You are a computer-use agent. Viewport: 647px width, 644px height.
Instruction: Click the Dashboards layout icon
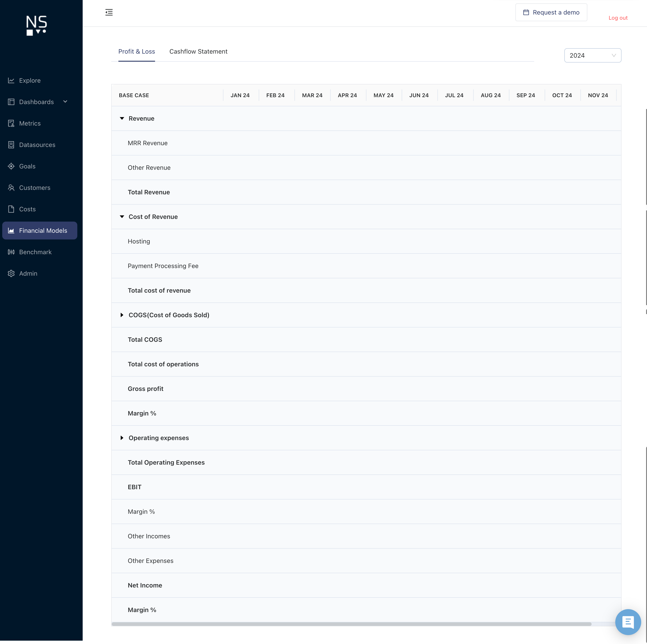point(11,102)
